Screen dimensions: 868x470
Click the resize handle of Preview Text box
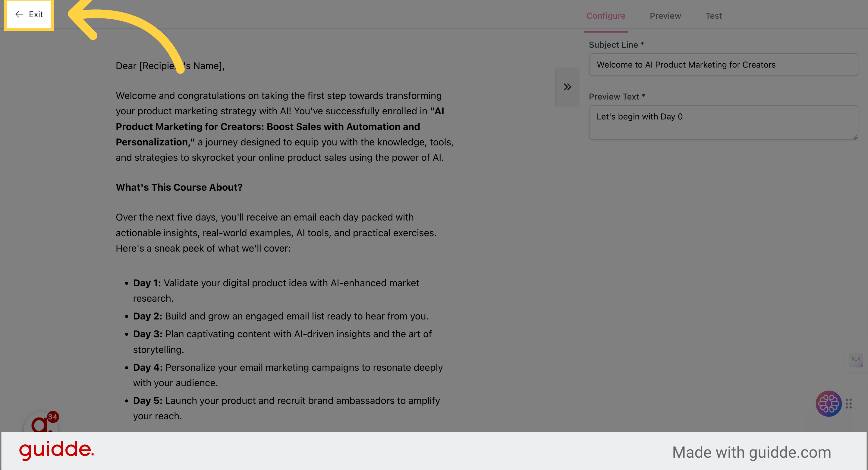(x=854, y=137)
